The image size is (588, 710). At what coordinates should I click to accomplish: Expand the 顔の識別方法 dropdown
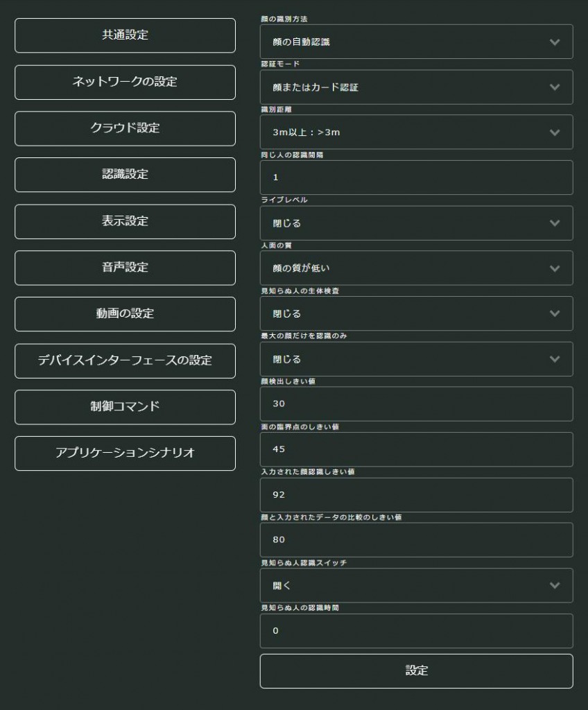click(416, 42)
